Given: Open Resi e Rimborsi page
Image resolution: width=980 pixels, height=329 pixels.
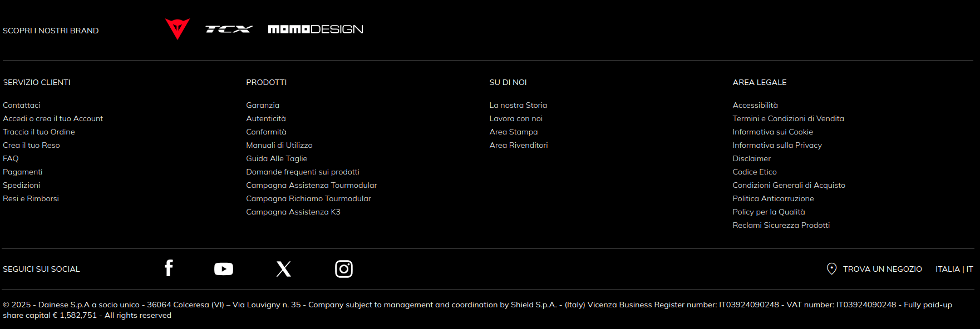Looking at the screenshot, I should click(31, 198).
